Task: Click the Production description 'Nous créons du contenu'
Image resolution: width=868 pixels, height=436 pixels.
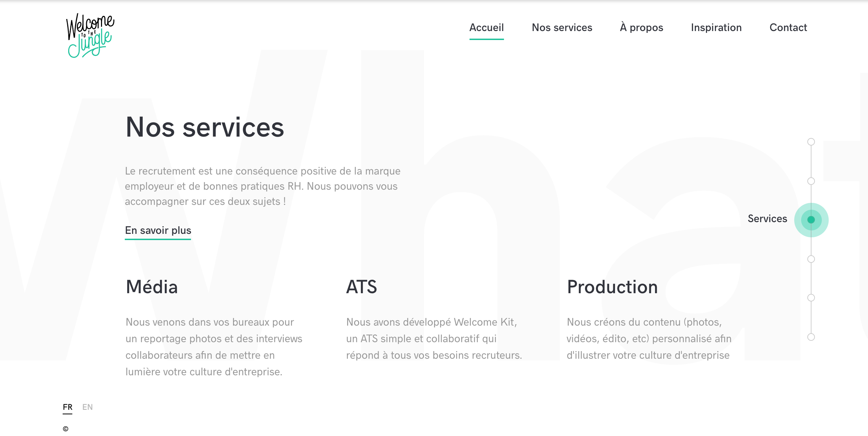Action: [x=649, y=339]
